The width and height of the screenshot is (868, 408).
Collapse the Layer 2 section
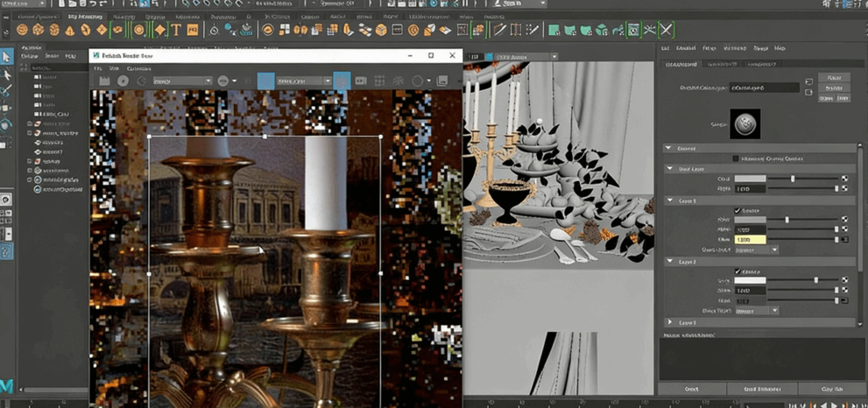(x=670, y=262)
